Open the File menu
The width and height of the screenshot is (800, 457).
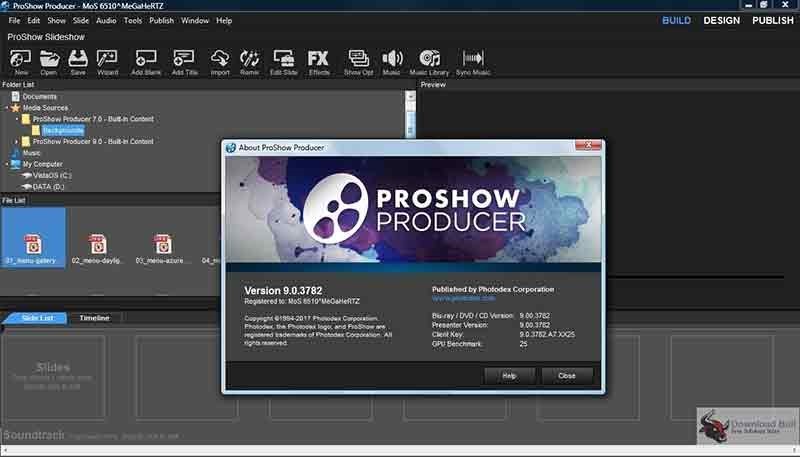[14, 20]
